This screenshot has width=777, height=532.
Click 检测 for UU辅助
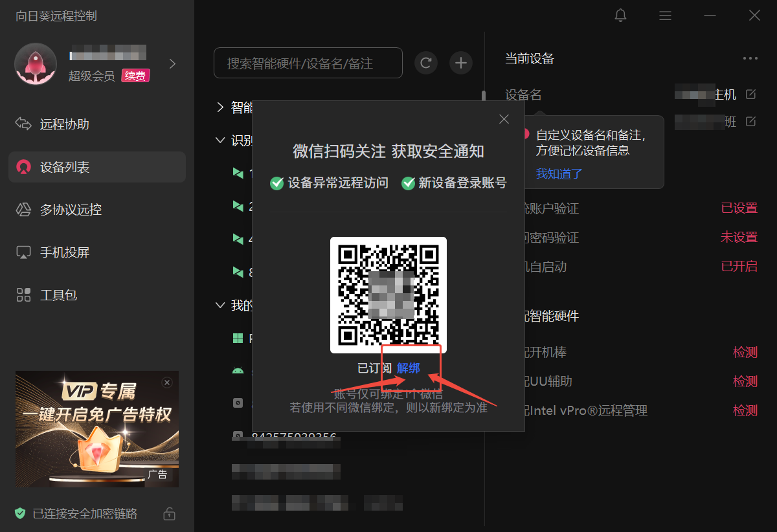tap(745, 381)
